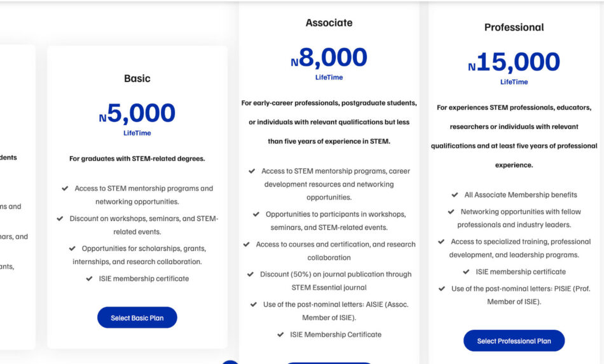Screen dimensions: 604x364
Task: Click LifeTime label under the Basic price
Action: 137,133
